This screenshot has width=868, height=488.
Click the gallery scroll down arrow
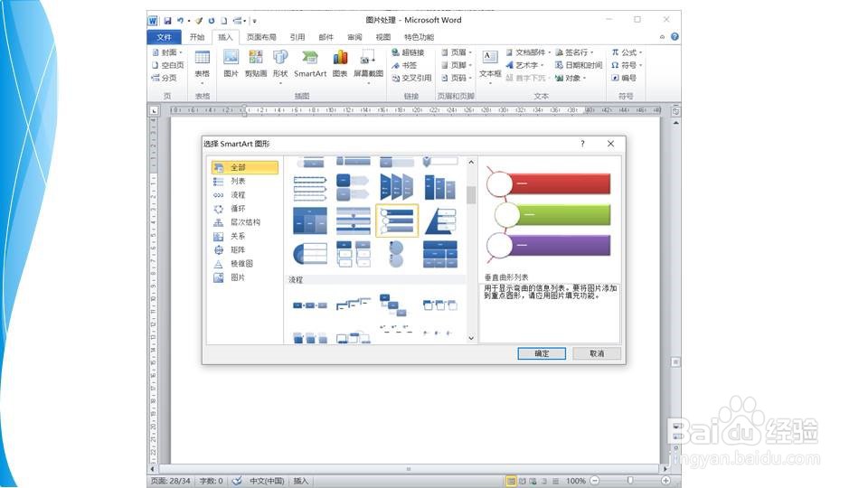tap(471, 338)
